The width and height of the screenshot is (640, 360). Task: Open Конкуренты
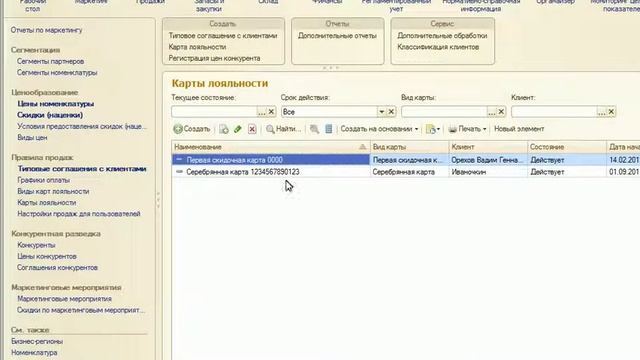(36, 245)
